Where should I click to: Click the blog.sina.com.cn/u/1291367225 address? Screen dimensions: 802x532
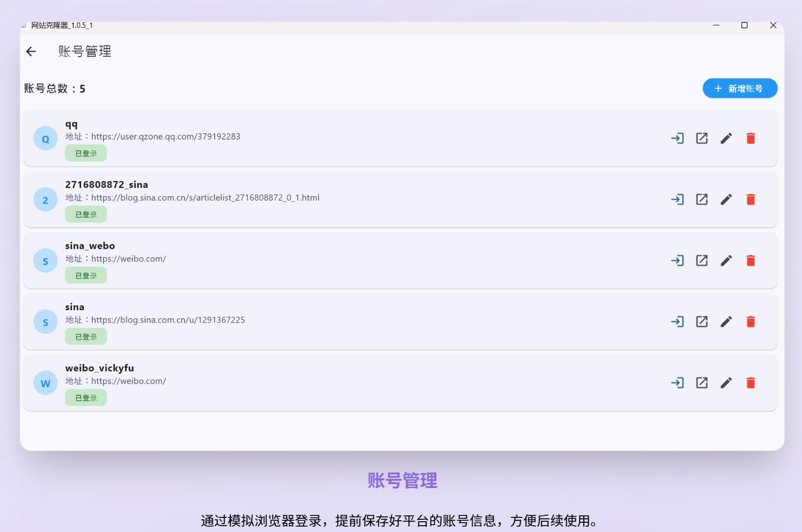[x=155, y=320]
